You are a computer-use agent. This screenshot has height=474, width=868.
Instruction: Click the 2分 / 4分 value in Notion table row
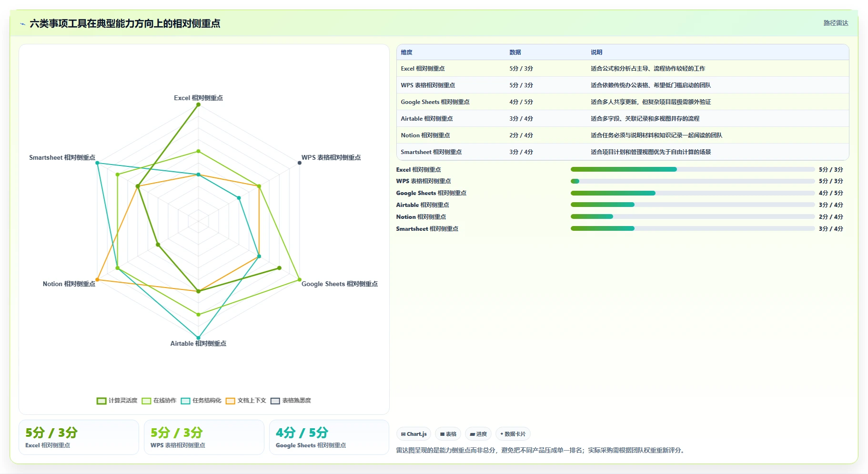[521, 135]
